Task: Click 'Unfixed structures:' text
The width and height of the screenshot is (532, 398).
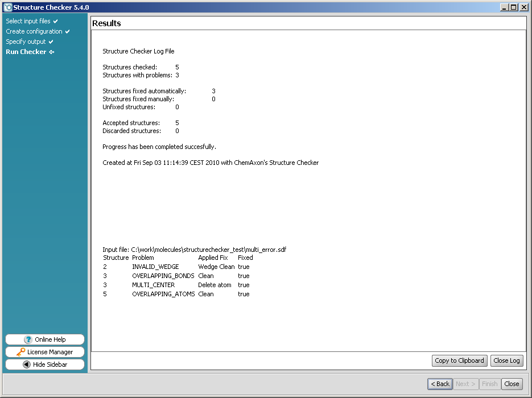Action: click(129, 107)
